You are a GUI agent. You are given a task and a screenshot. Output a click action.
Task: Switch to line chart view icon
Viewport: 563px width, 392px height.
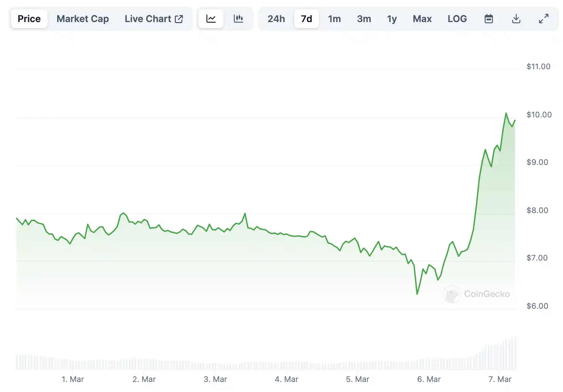tap(211, 19)
